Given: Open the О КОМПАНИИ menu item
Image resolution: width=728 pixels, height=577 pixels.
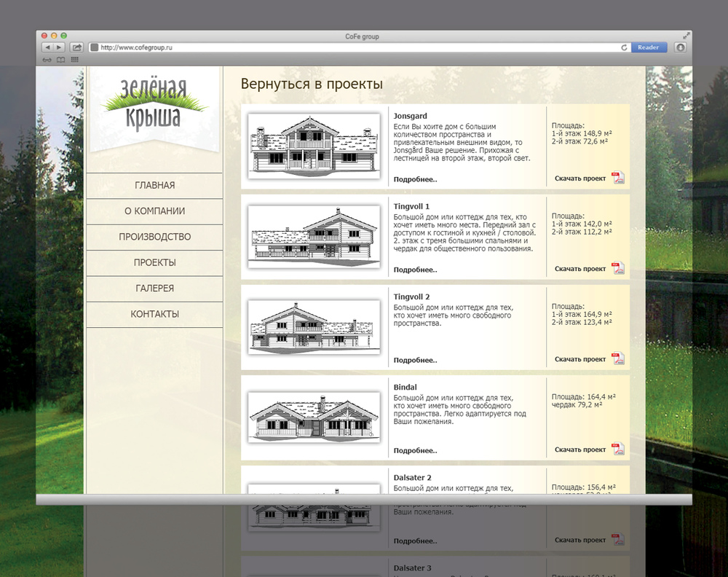Looking at the screenshot, I should pyautogui.click(x=154, y=211).
